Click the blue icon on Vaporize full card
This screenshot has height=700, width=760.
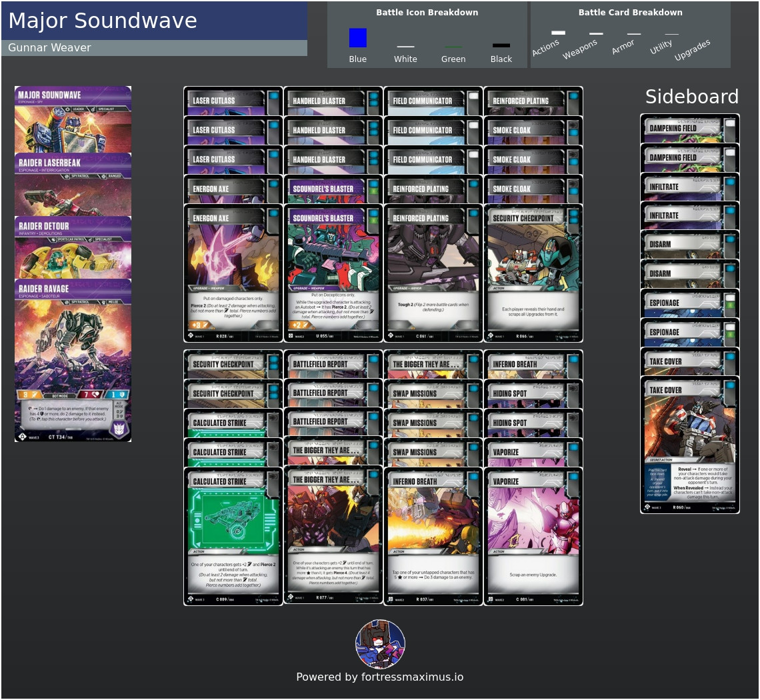[x=573, y=477]
